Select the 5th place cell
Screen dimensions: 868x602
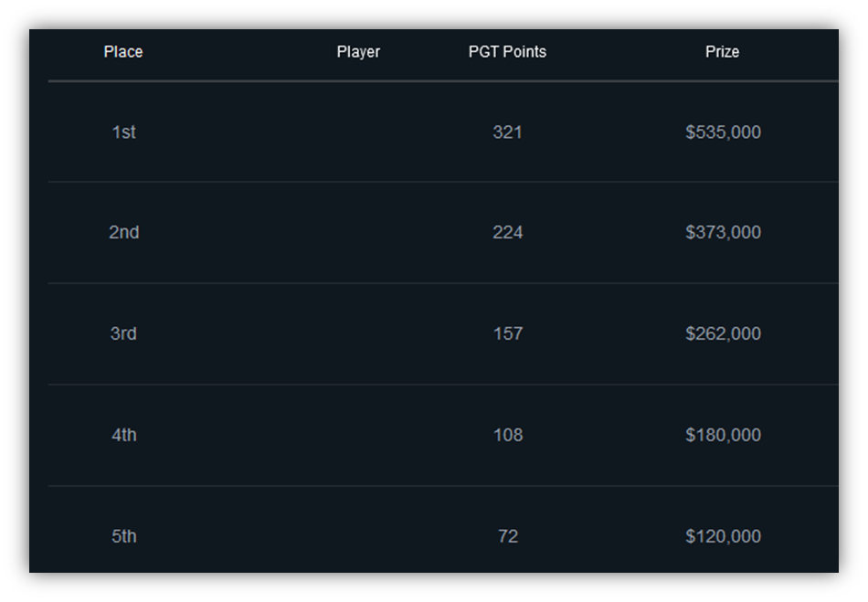click(123, 536)
